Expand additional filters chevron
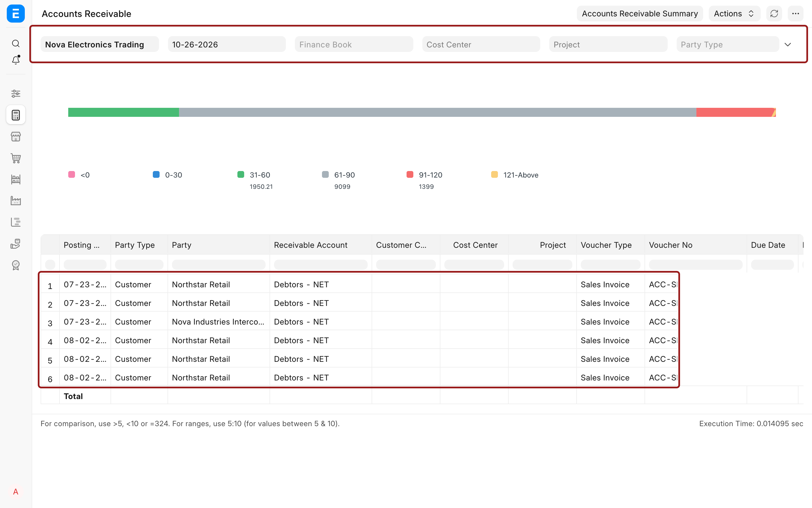 click(x=788, y=44)
